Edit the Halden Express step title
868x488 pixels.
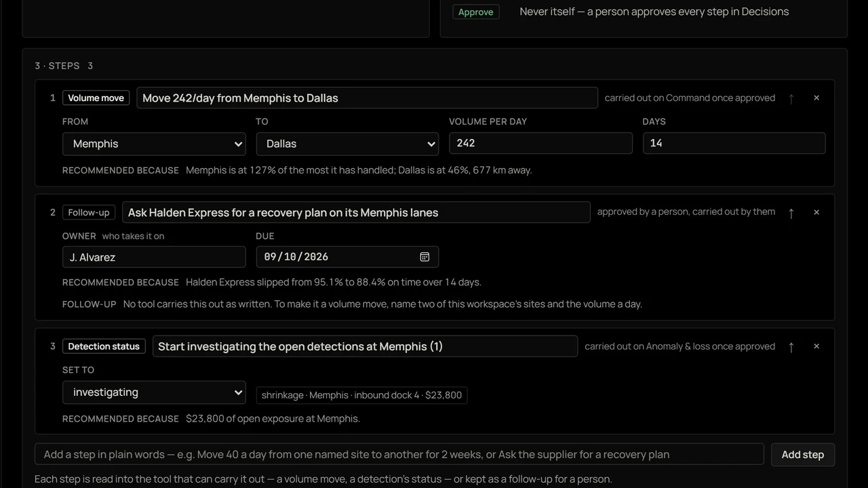click(x=356, y=212)
